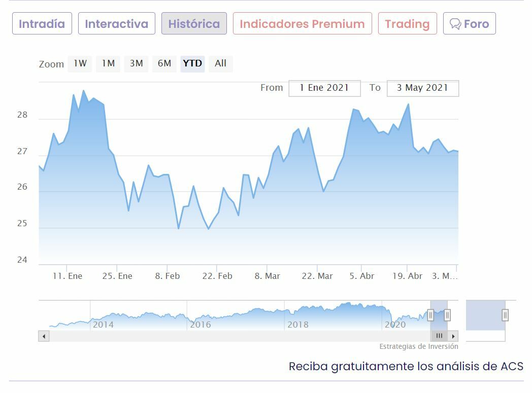Click the navigator left scroll arrow

[x=44, y=336]
